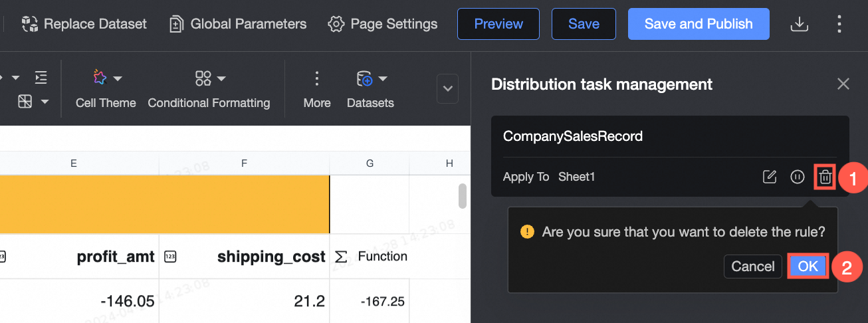Screen dimensions: 868x323
Task: Click the increase indent icon
Action: click(x=41, y=78)
